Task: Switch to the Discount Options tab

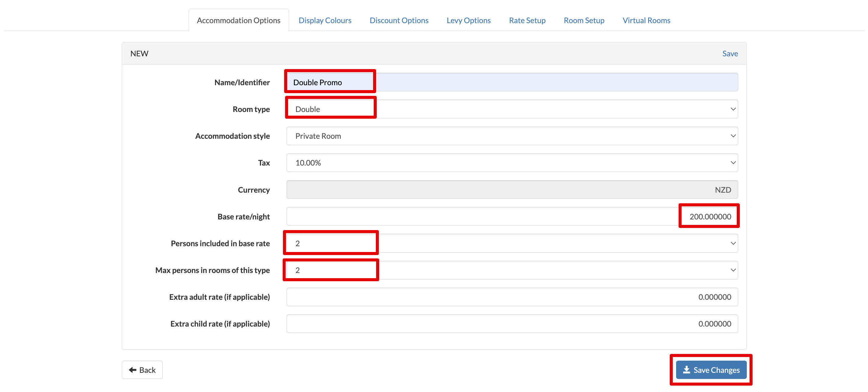Action: pyautogui.click(x=399, y=20)
